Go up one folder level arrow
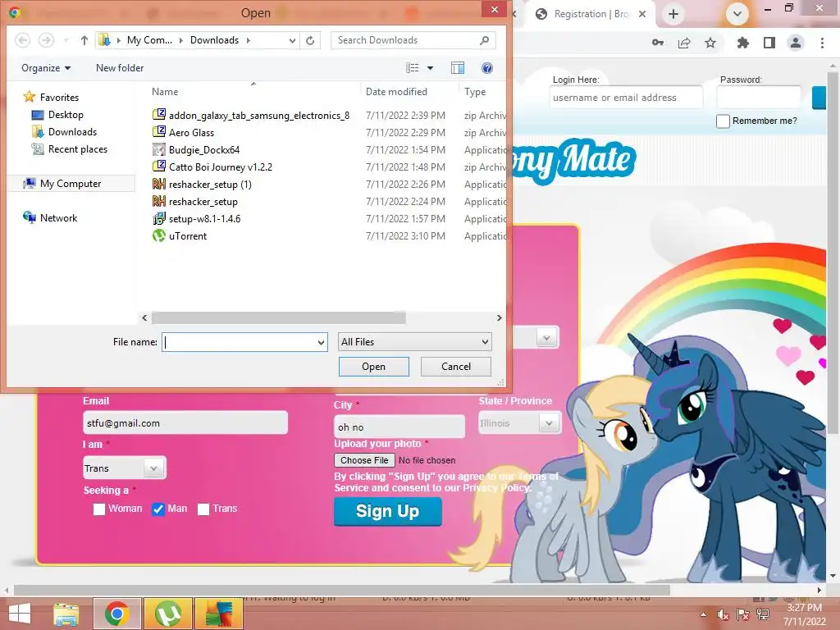This screenshot has width=840, height=630. (x=84, y=40)
